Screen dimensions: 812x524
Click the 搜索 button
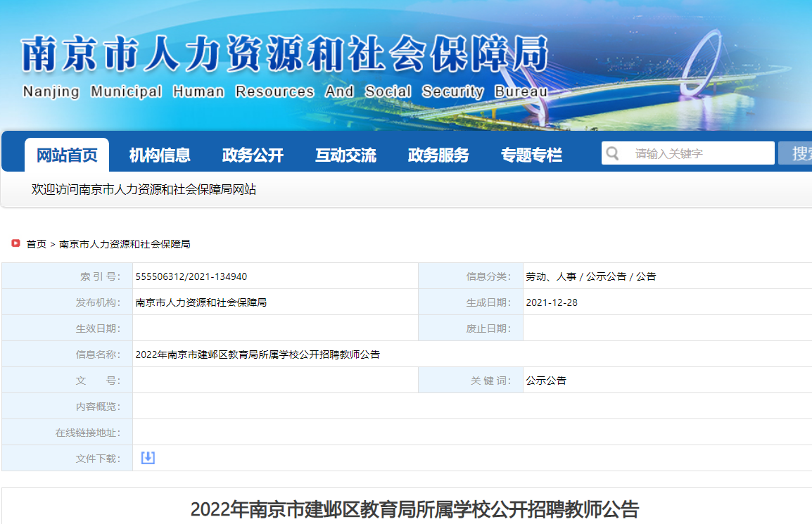click(x=795, y=153)
